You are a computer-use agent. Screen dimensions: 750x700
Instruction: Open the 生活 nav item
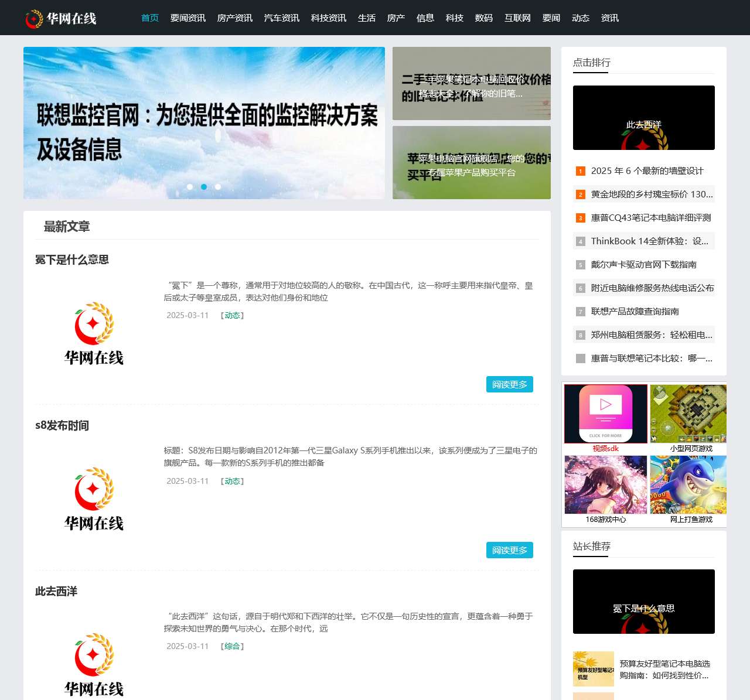pyautogui.click(x=367, y=18)
